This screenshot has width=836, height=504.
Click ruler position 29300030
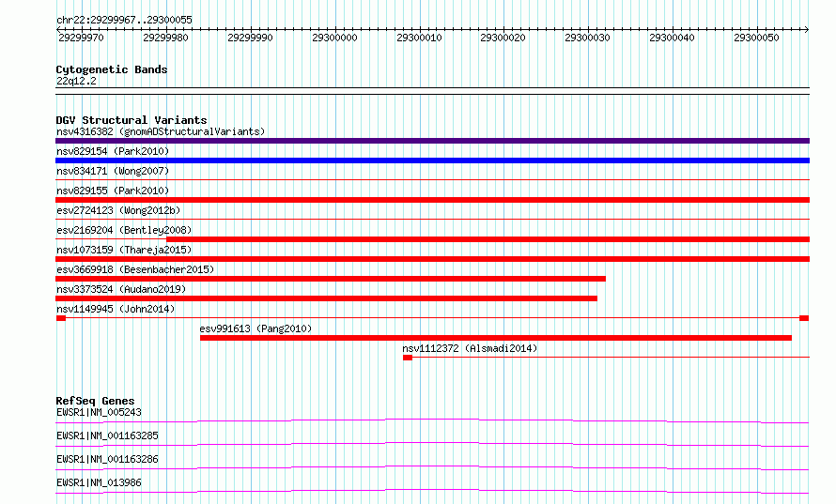(587, 38)
